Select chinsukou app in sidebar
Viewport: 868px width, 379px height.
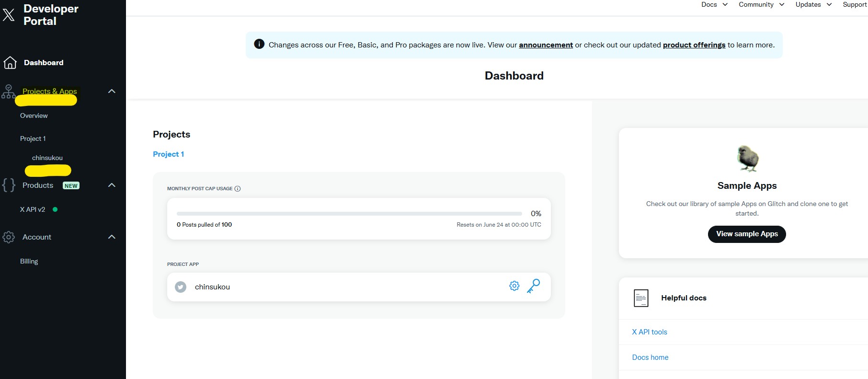click(x=47, y=158)
